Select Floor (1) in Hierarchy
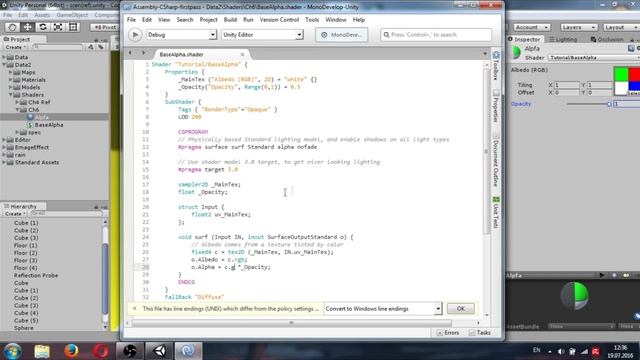Screen dimensions: 640x360 coord(25,245)
